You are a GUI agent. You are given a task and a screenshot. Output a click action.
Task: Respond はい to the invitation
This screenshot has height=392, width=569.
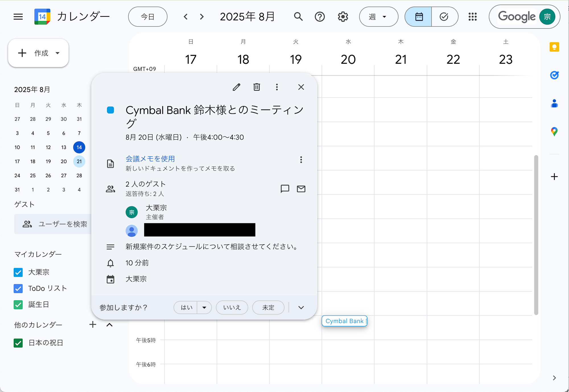click(x=186, y=308)
